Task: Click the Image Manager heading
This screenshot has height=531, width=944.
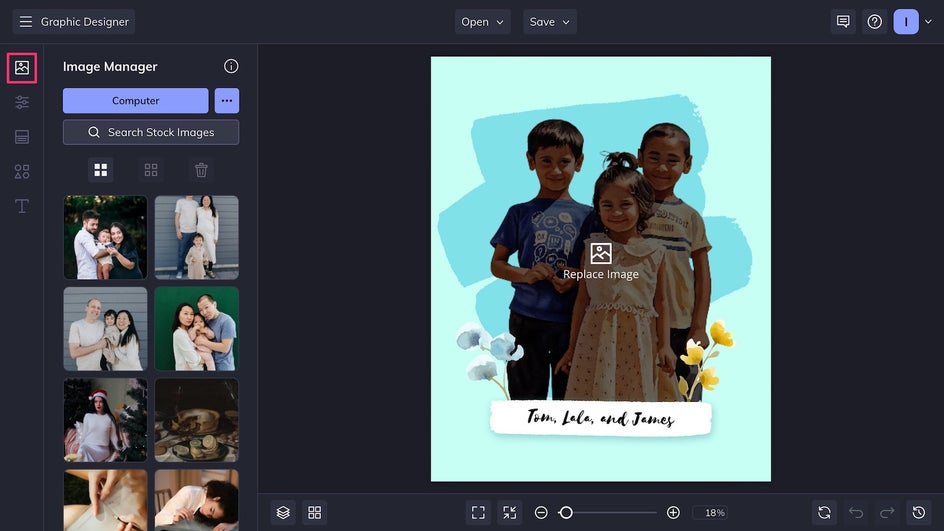Action: (x=110, y=67)
